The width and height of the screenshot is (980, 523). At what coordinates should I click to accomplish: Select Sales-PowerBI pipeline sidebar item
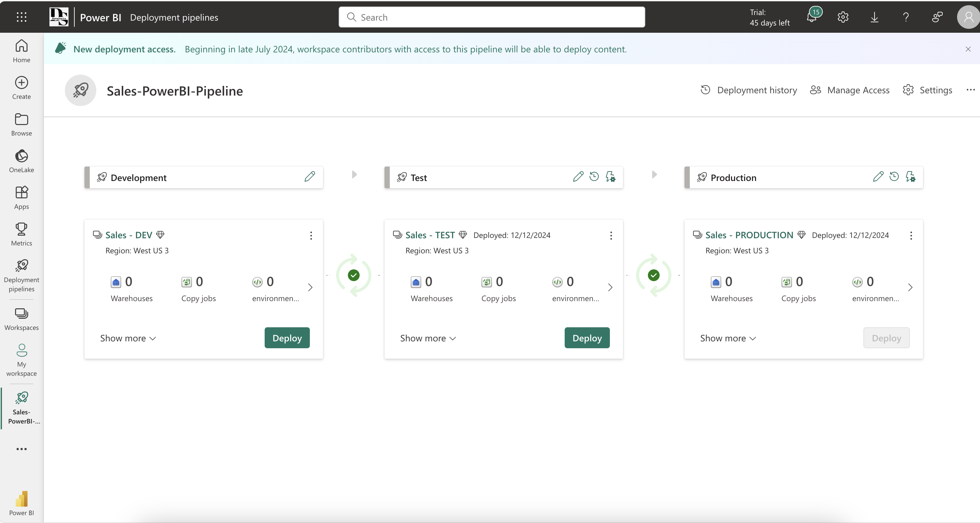[x=22, y=408]
